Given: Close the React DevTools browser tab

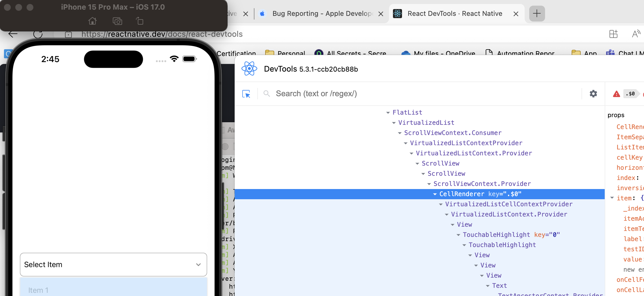Looking at the screenshot, I should (516, 14).
